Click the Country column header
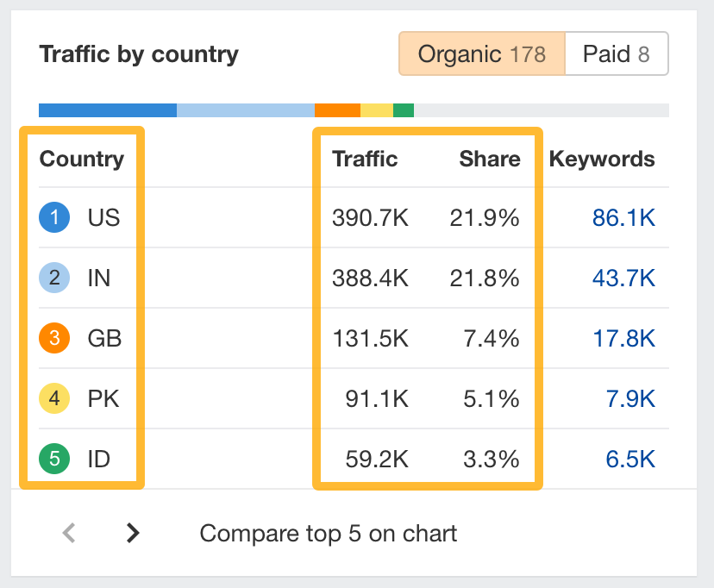Image resolution: width=714 pixels, height=588 pixels. point(82,160)
